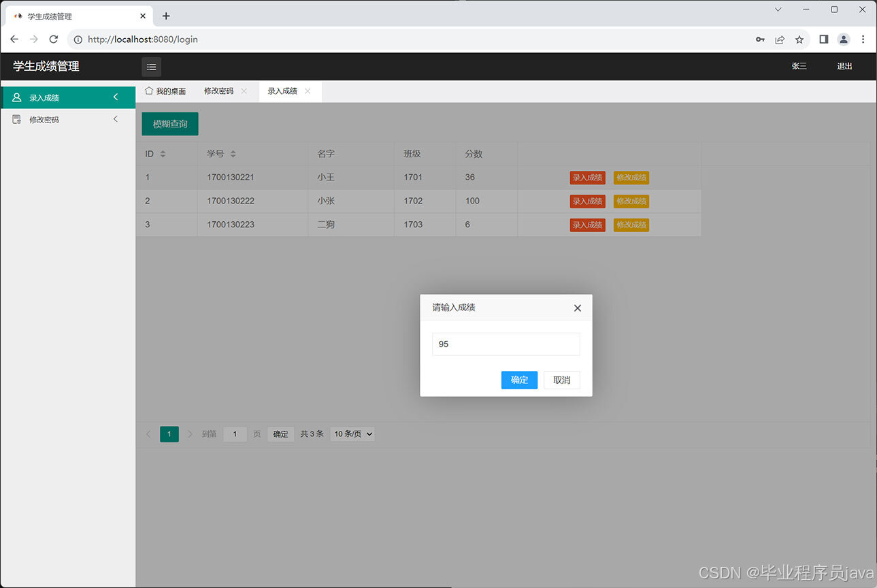Bookmark this page with the star icon

799,39
